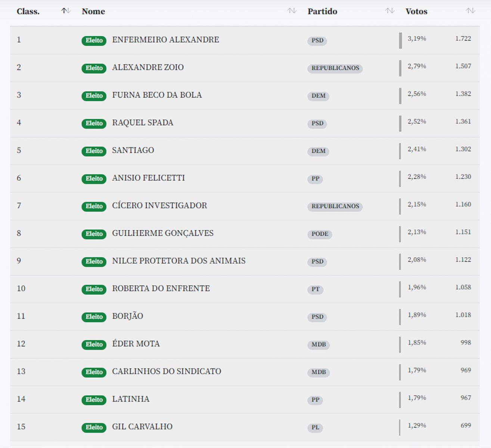Click the vote bar beside 3,19%
The width and height of the screenshot is (491, 448).
tap(401, 40)
